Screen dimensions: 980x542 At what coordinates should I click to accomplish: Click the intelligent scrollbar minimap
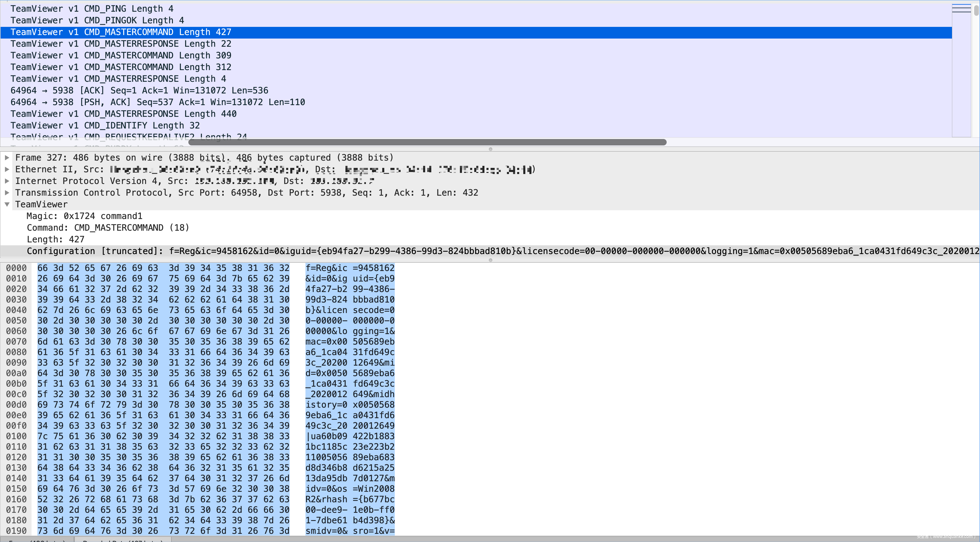[x=961, y=68]
